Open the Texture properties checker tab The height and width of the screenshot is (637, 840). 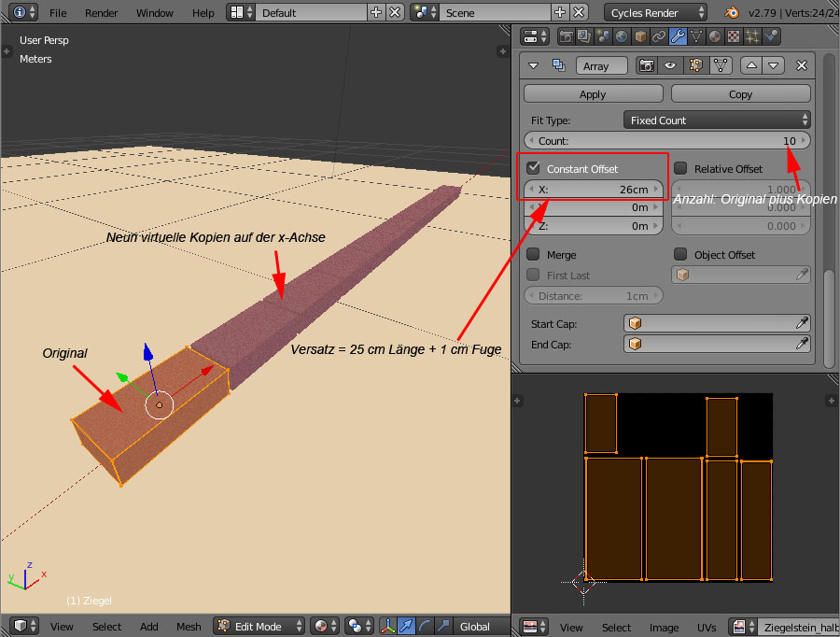734,37
